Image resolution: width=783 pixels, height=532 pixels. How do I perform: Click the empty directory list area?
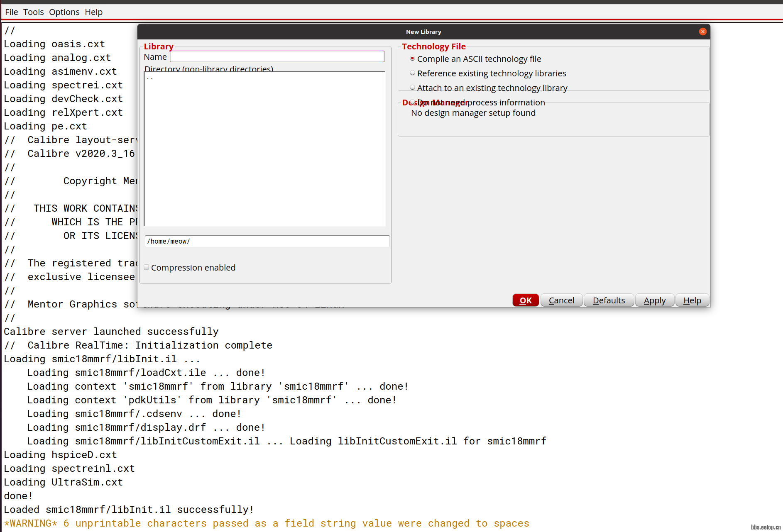coord(264,158)
